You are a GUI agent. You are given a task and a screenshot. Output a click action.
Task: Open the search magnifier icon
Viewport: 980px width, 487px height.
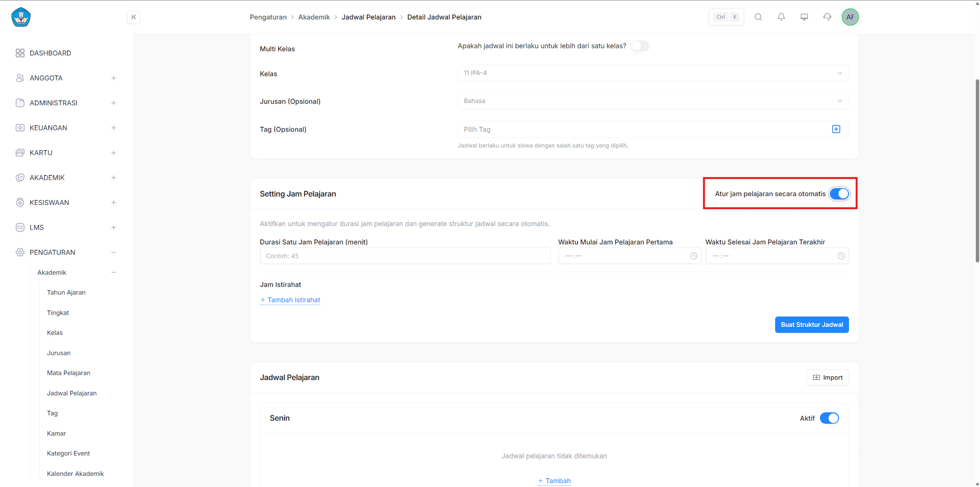coord(758,17)
